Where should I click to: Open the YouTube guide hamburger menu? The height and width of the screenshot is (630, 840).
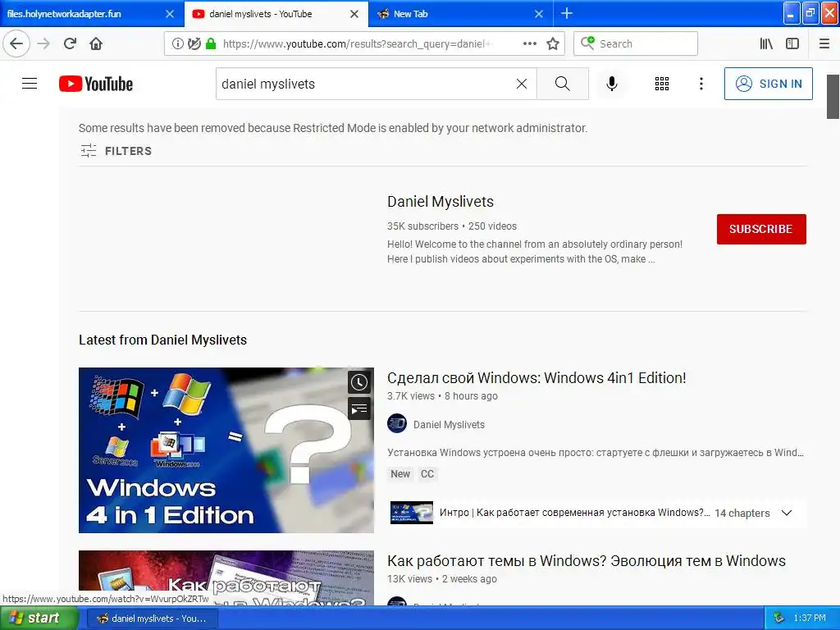(30, 84)
